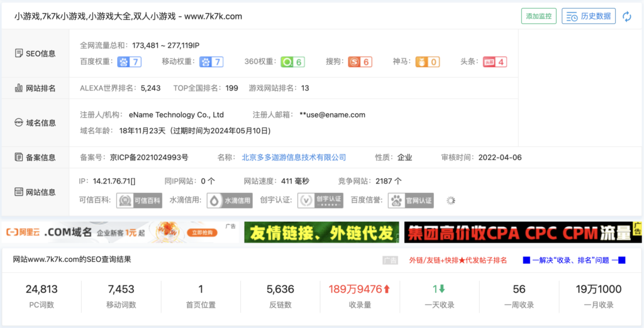644x328 pixels.
Task: Click 反链数 value 5,636
Action: [280, 290]
